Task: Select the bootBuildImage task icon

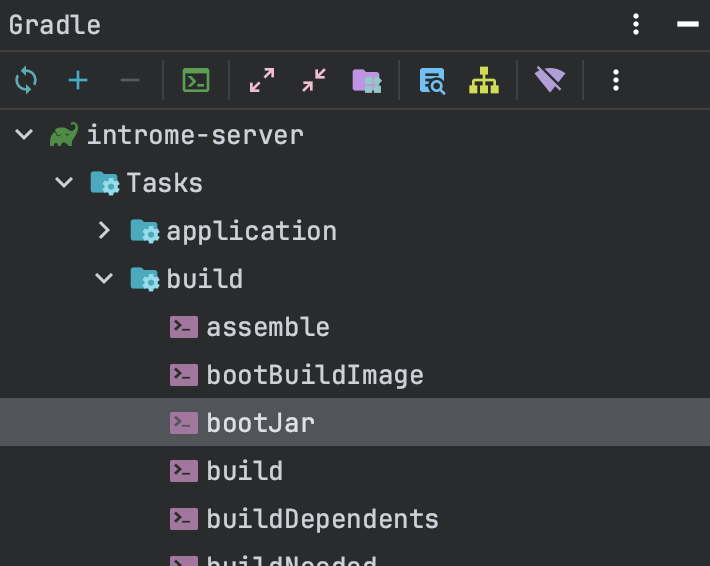Action: tap(184, 375)
